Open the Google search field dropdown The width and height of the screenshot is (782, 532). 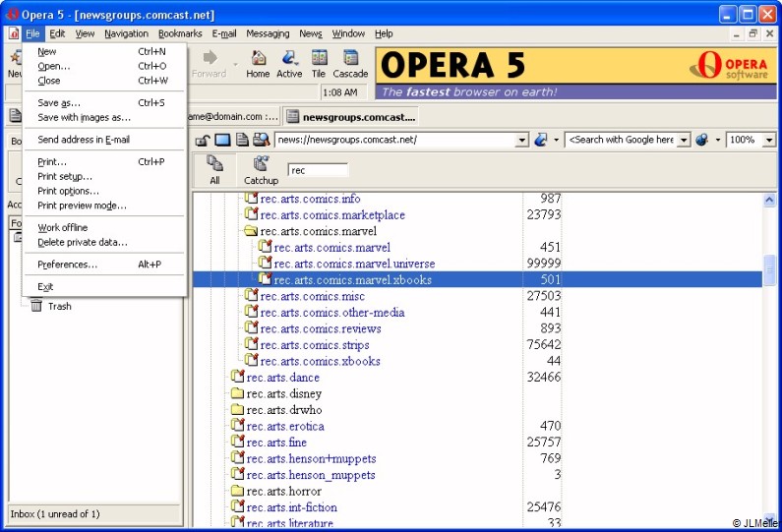click(685, 140)
